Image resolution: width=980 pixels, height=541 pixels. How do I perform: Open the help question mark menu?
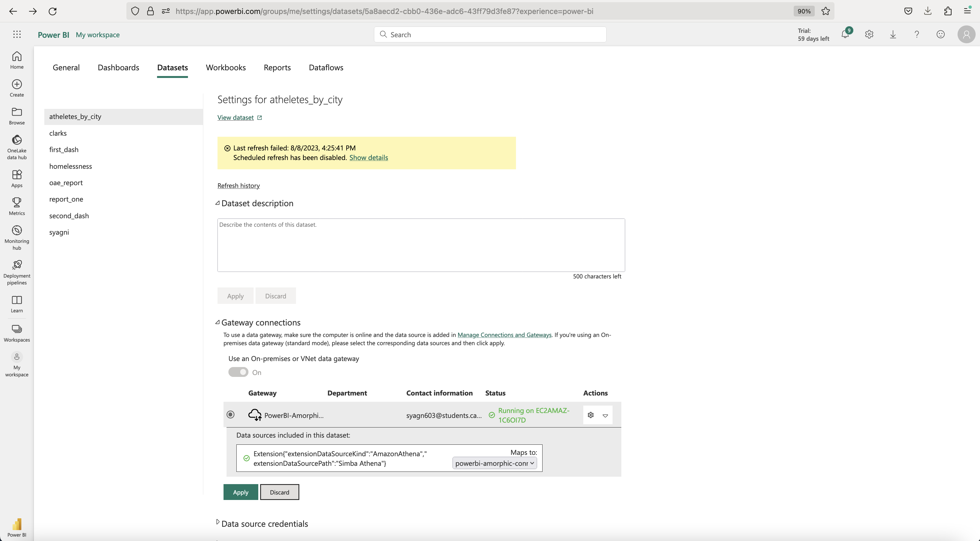point(917,35)
